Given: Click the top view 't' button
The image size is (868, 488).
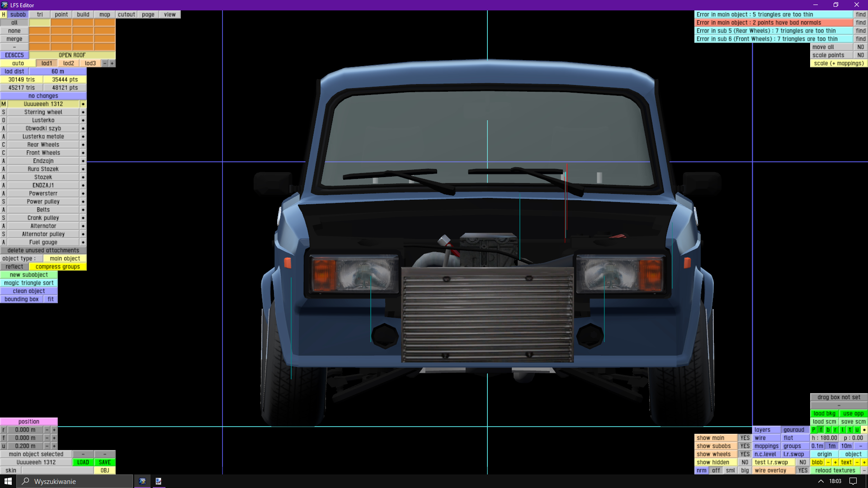Looking at the screenshot, I should click(x=850, y=430).
